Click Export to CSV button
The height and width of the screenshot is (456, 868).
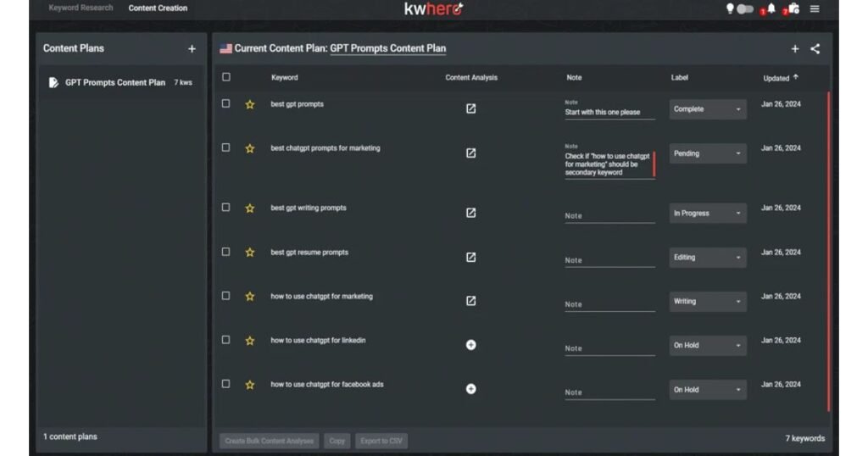[381, 441]
